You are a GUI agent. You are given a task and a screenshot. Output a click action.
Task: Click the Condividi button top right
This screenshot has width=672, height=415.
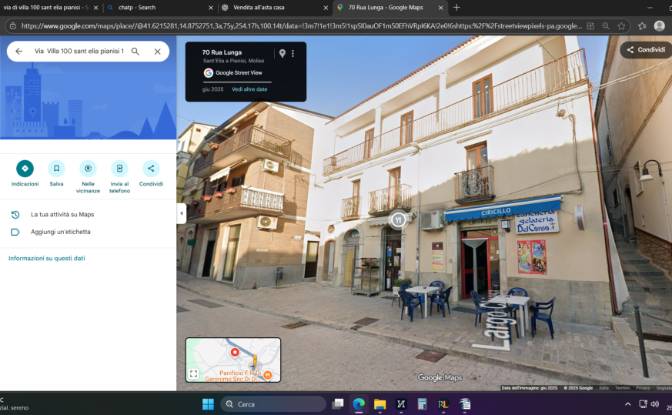click(x=646, y=50)
